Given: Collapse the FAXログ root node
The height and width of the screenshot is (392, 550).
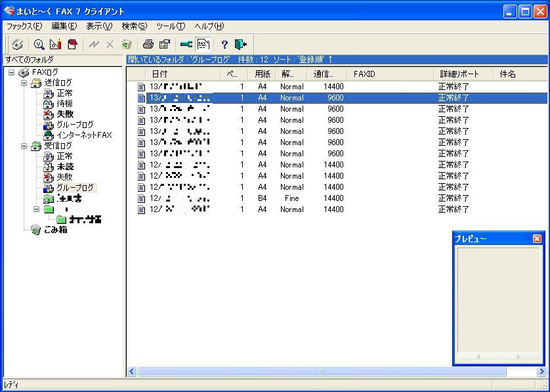Looking at the screenshot, I should tap(12, 73).
